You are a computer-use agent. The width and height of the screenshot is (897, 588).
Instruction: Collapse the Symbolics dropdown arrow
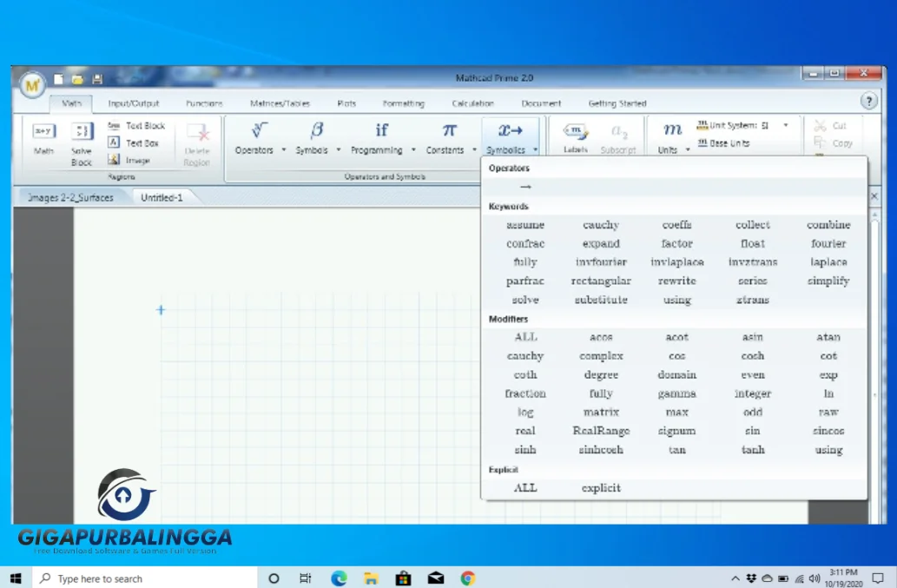pos(536,150)
